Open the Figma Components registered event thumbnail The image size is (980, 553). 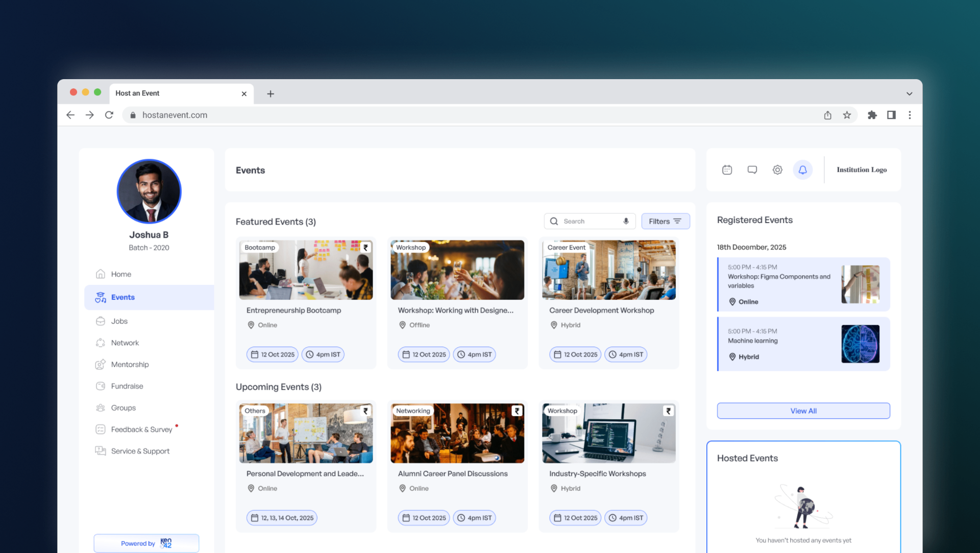point(861,284)
